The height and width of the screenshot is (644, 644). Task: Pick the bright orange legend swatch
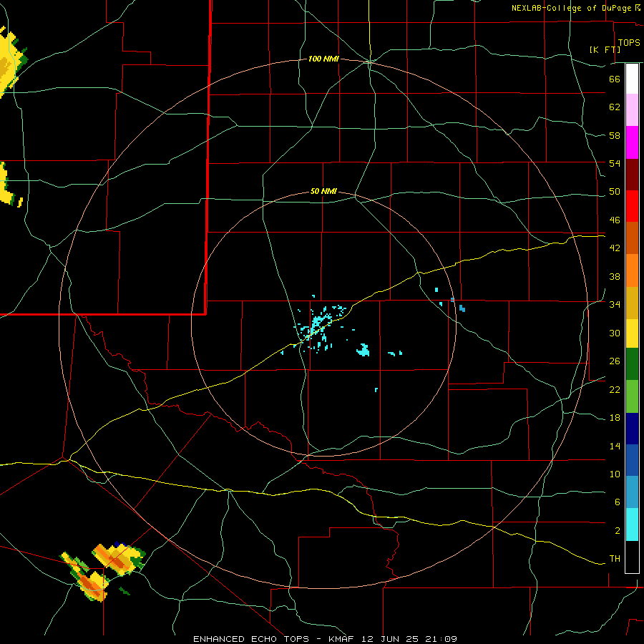632,270
